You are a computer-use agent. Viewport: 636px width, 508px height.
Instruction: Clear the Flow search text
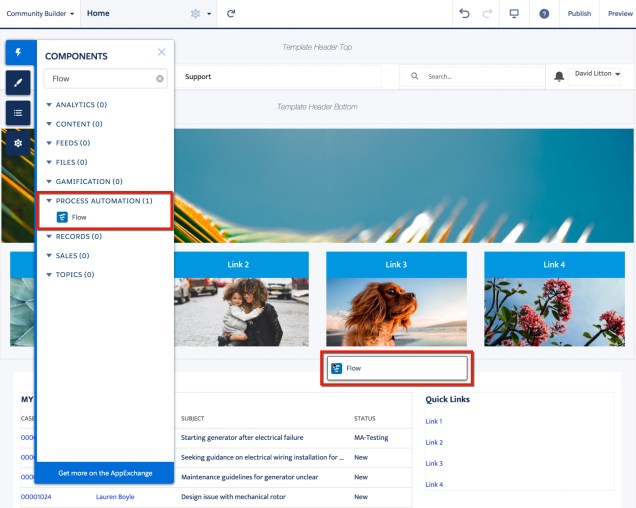coord(159,78)
